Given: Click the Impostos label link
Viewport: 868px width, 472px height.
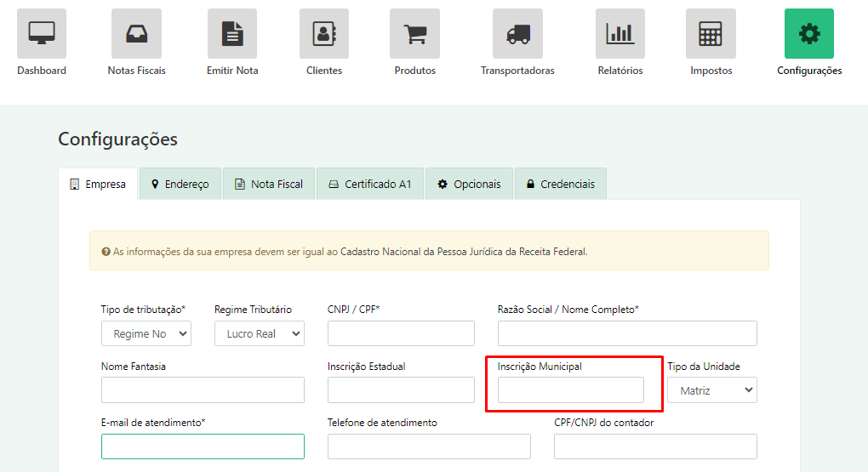Looking at the screenshot, I should pos(711,71).
